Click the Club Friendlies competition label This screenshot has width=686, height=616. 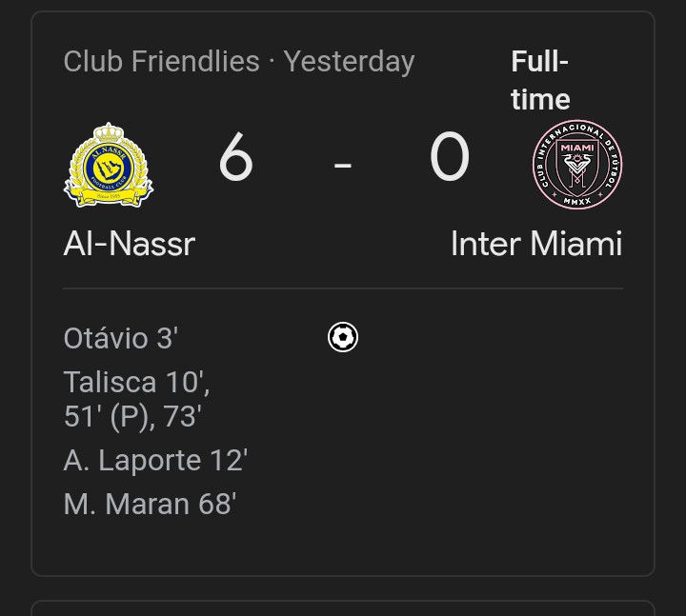pos(161,62)
